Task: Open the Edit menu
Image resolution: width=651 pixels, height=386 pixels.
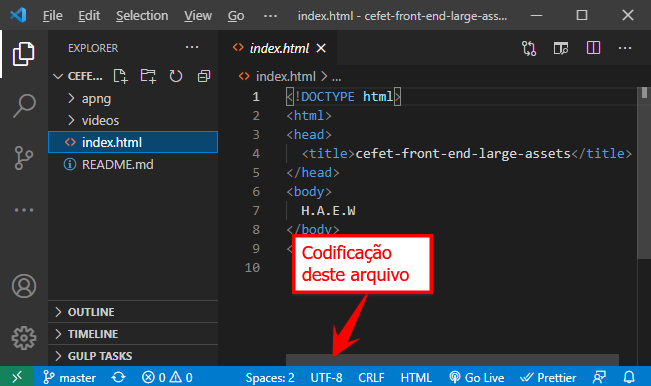Action: point(89,16)
